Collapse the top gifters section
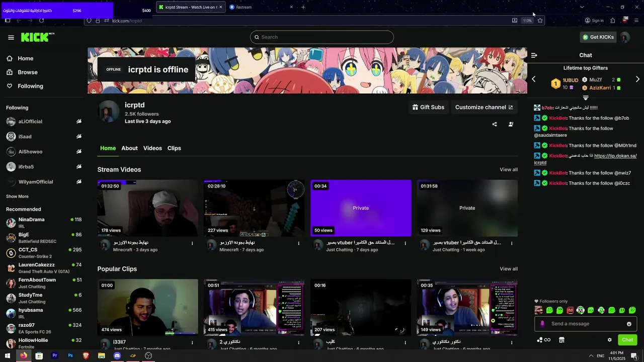Screen dimensions: 644x362 (586, 98)
